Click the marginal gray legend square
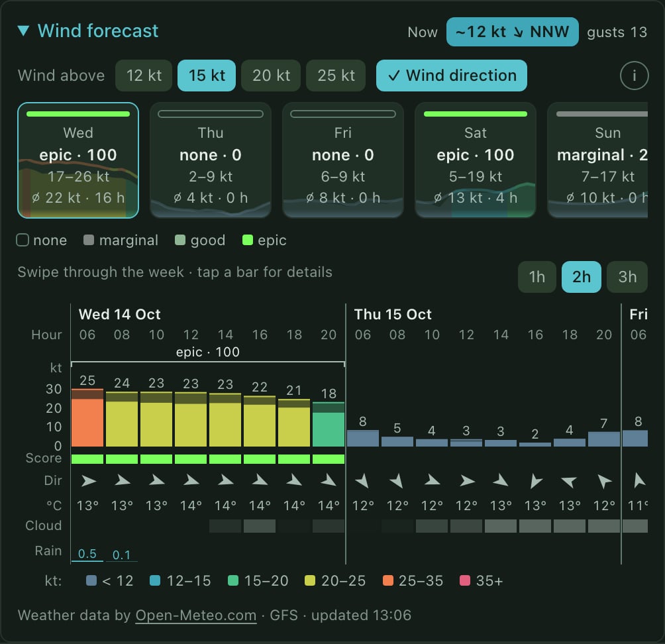 89,240
